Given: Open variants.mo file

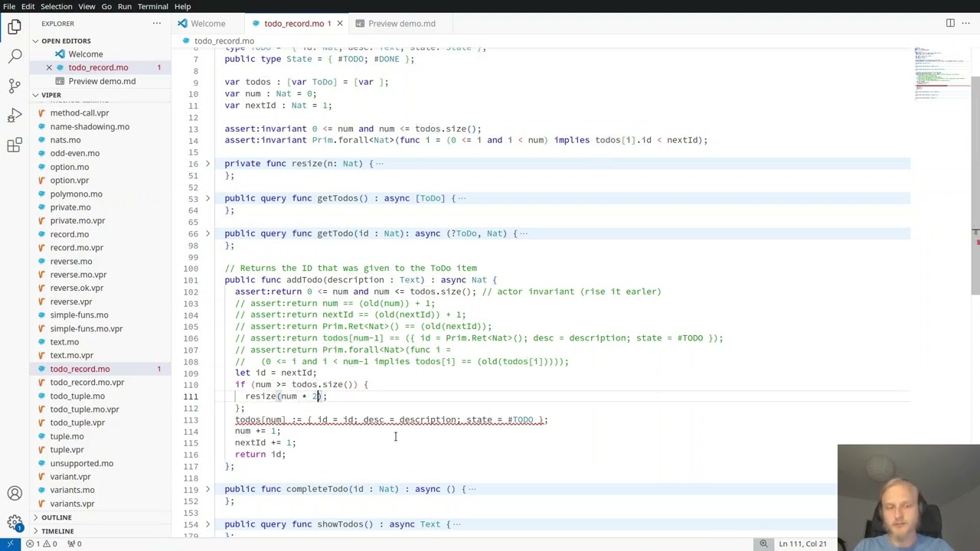Looking at the screenshot, I should tap(72, 491).
